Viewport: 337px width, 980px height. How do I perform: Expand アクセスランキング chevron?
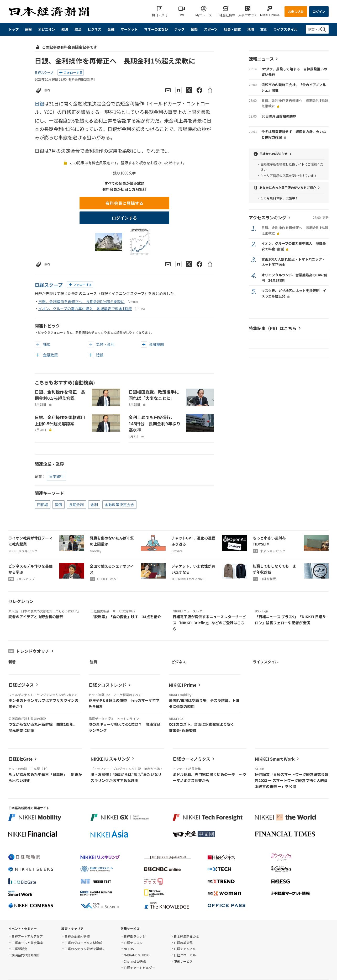(289, 218)
